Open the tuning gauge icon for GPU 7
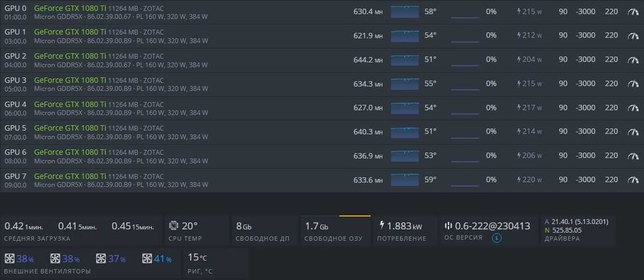 632,180
